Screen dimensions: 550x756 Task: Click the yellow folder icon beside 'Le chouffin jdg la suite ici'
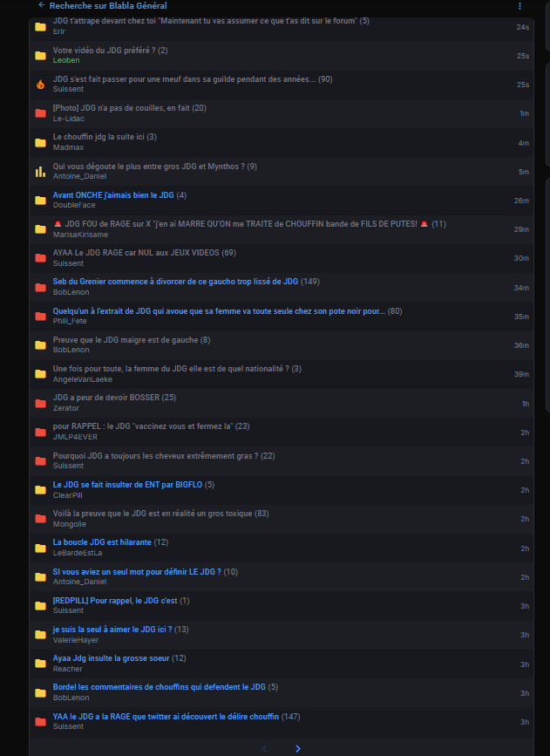[40, 142]
